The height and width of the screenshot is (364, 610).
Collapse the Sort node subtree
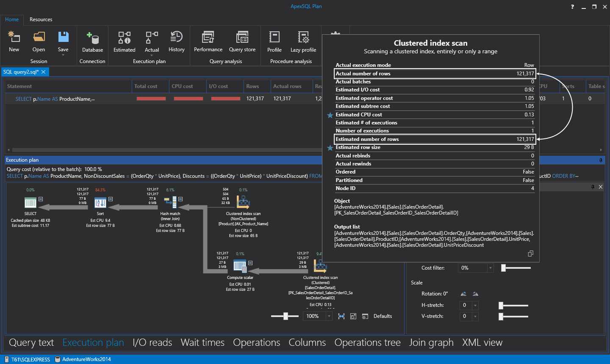click(x=111, y=199)
